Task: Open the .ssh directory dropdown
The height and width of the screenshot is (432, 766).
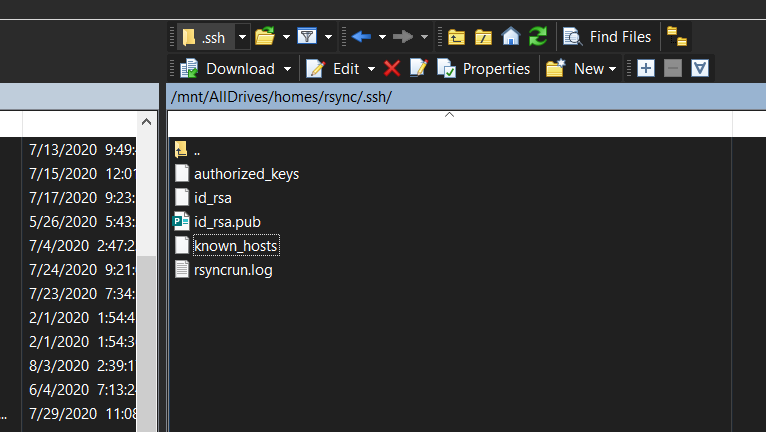Action: (x=242, y=37)
